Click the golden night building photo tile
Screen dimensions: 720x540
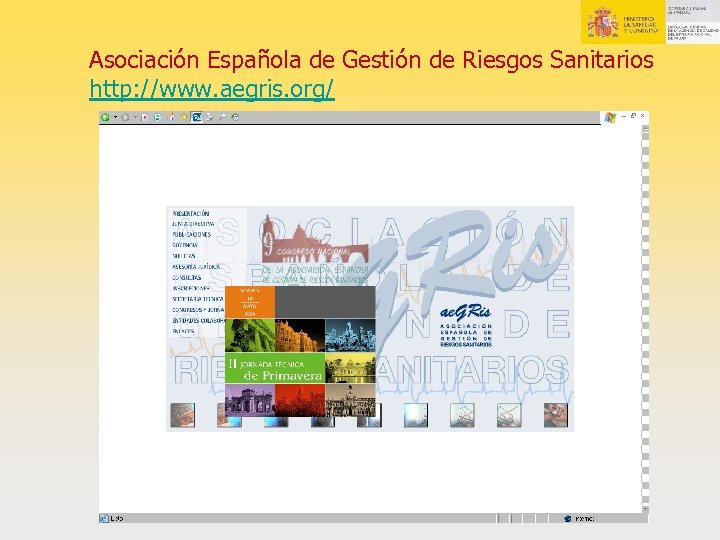[x=300, y=336]
